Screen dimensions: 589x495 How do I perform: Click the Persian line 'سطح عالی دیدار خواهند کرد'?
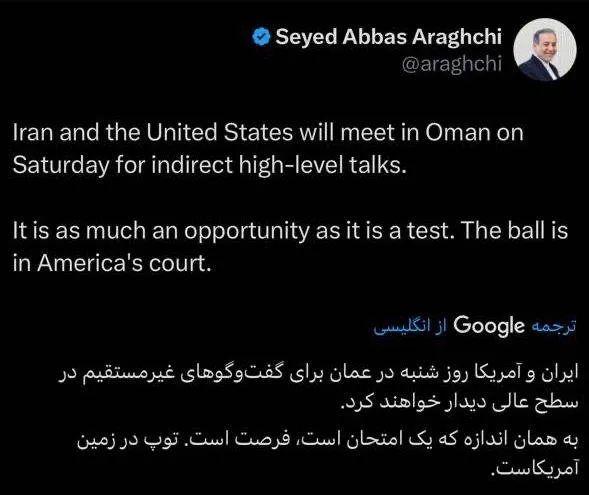(459, 402)
